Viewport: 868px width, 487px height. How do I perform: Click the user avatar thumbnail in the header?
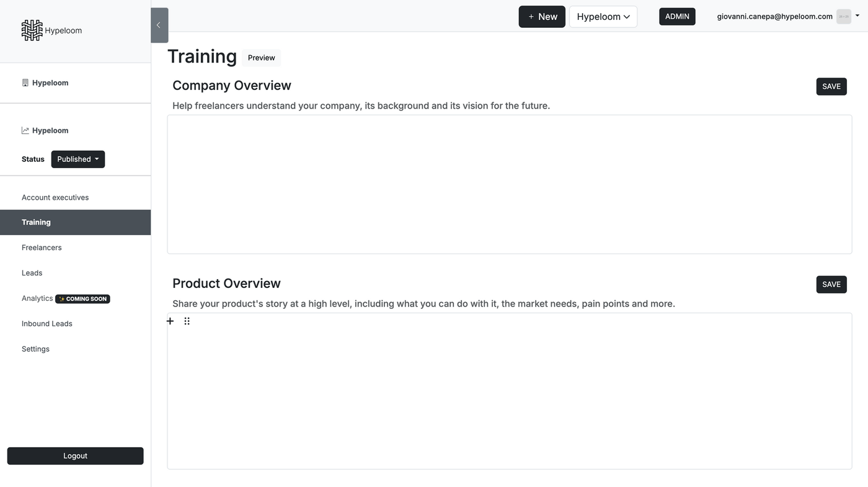click(844, 17)
